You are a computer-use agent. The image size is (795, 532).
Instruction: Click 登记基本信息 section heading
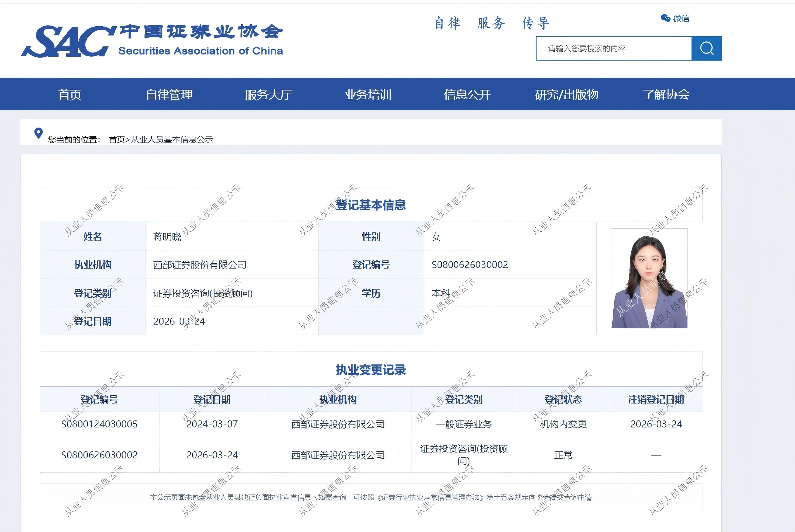pos(371,205)
